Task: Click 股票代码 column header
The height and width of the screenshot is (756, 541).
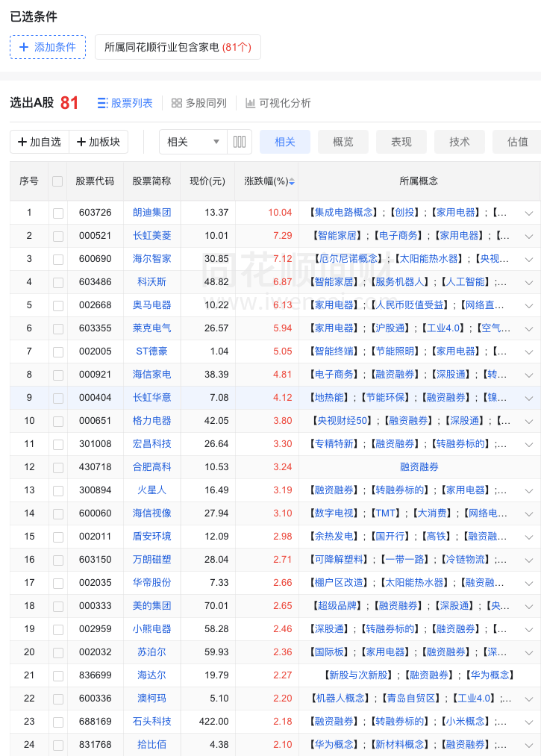Action: [x=95, y=181]
